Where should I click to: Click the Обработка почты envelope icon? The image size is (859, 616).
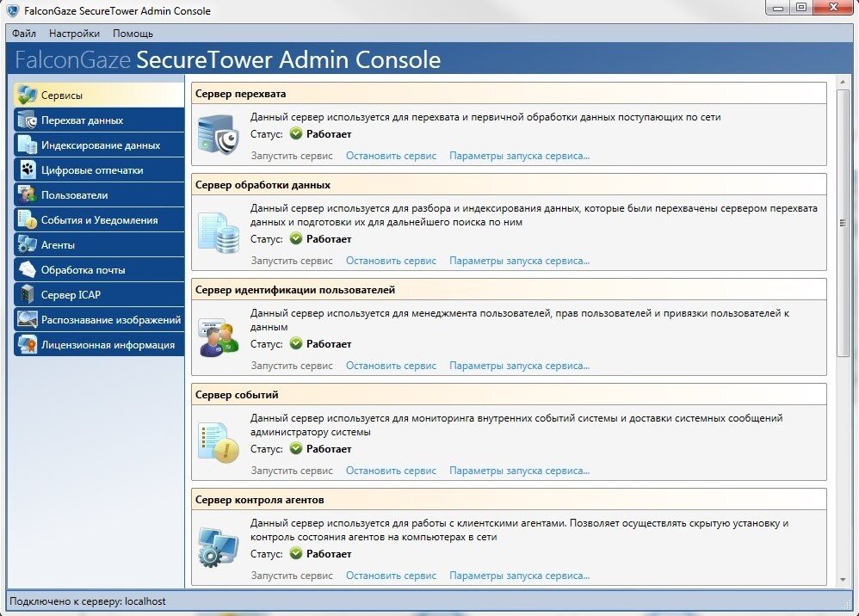click(x=27, y=269)
